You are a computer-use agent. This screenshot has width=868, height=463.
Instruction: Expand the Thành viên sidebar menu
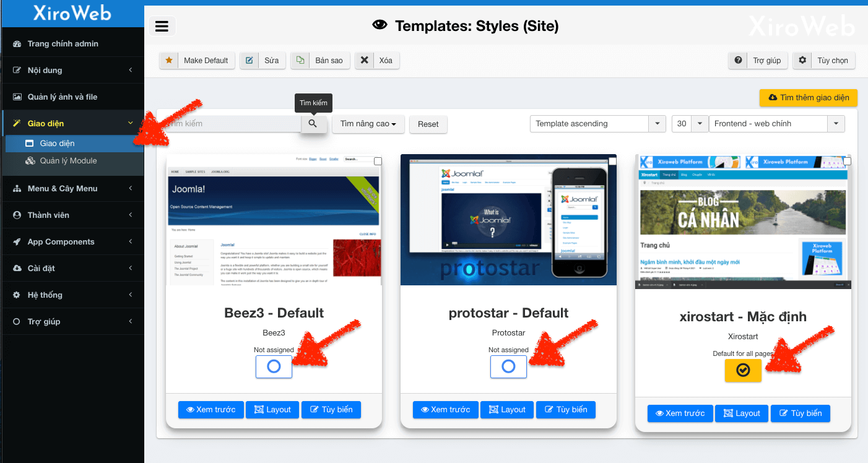click(72, 215)
